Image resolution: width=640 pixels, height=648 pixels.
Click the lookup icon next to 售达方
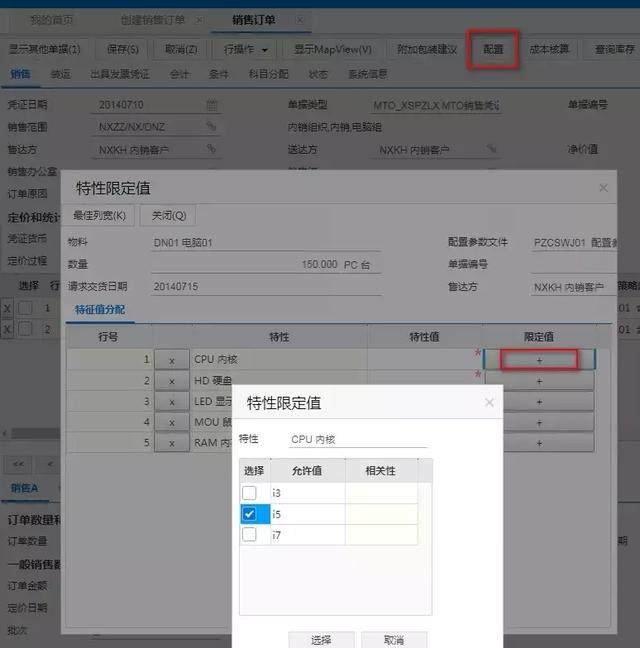pos(211,149)
